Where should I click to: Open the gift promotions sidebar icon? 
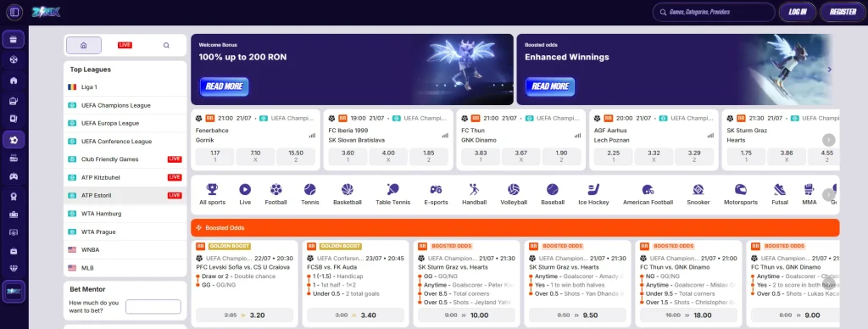pyautogui.click(x=14, y=39)
